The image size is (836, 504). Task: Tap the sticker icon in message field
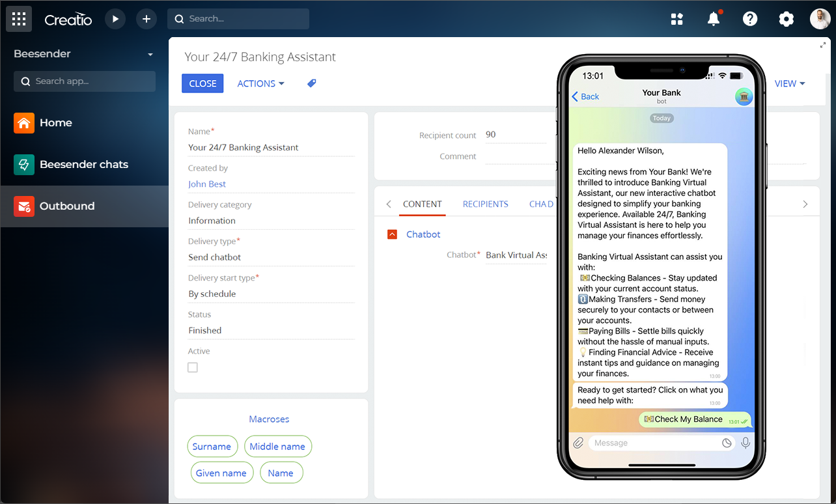pos(727,443)
